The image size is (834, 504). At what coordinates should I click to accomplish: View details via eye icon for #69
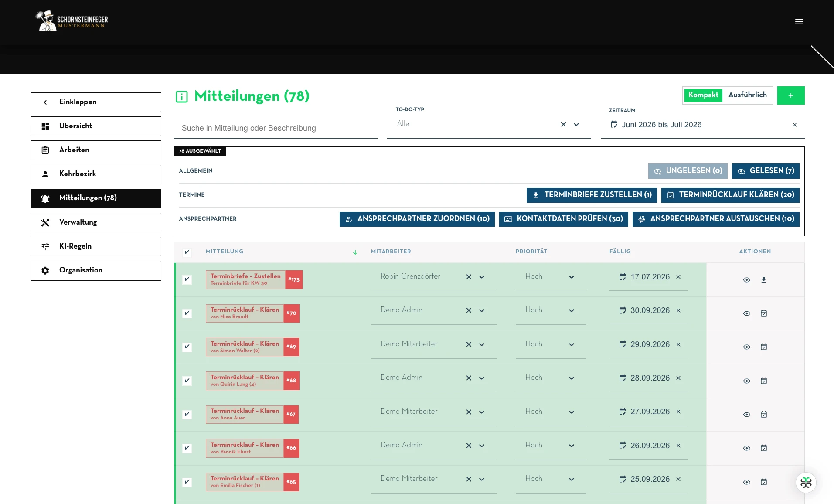[747, 347]
